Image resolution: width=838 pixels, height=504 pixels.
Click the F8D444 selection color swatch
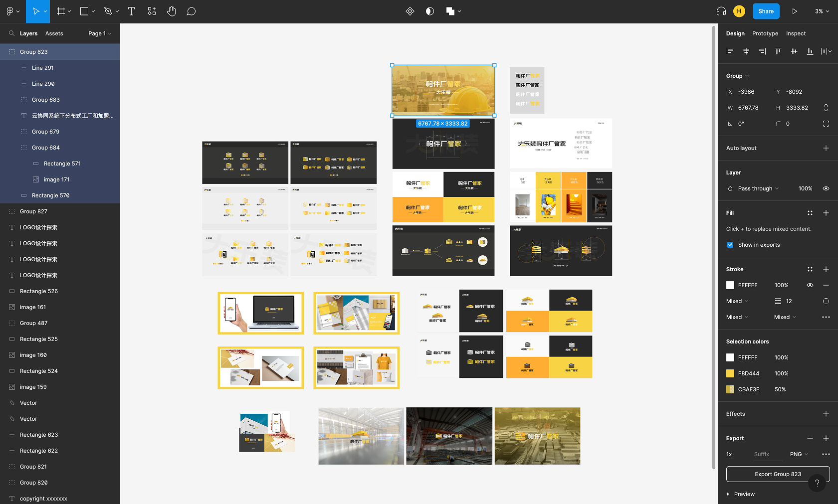coord(730,373)
